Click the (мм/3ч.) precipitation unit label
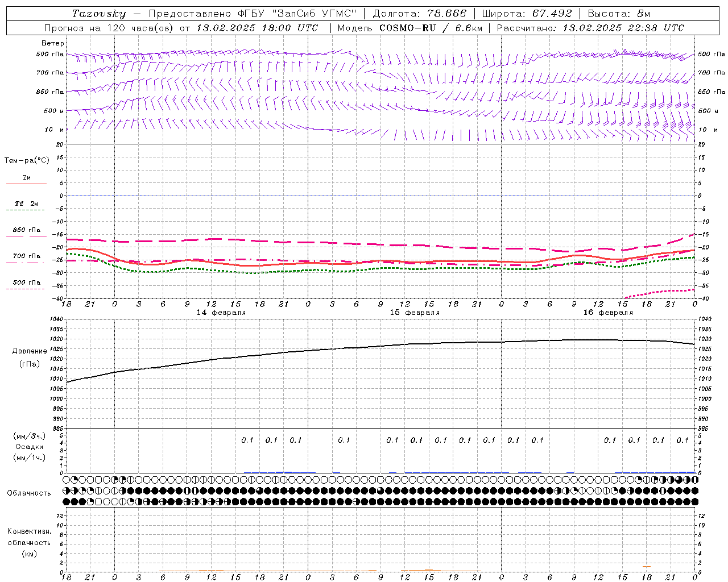This screenshot has height=582, width=728. [30, 436]
